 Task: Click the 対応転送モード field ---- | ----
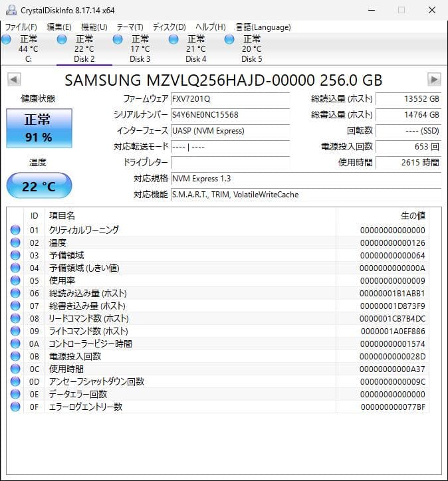tap(230, 147)
